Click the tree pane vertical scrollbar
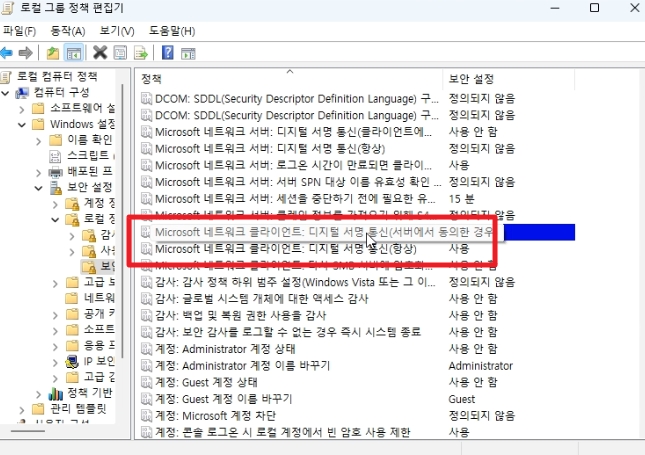Screen dimensions: 645x455 coord(122,222)
